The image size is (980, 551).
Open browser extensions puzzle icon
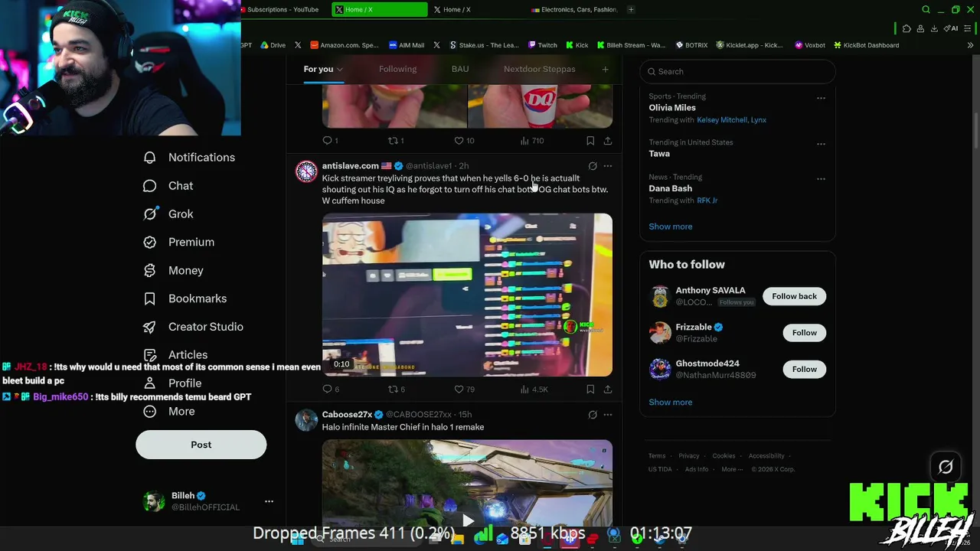(906, 29)
